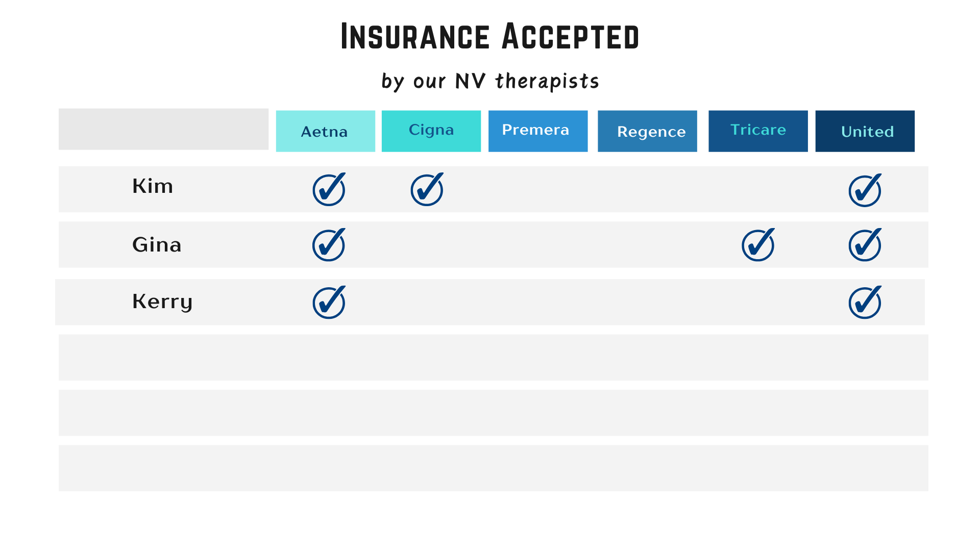The image size is (980, 551).
Task: Click the blank gray header cell
Action: 163,129
